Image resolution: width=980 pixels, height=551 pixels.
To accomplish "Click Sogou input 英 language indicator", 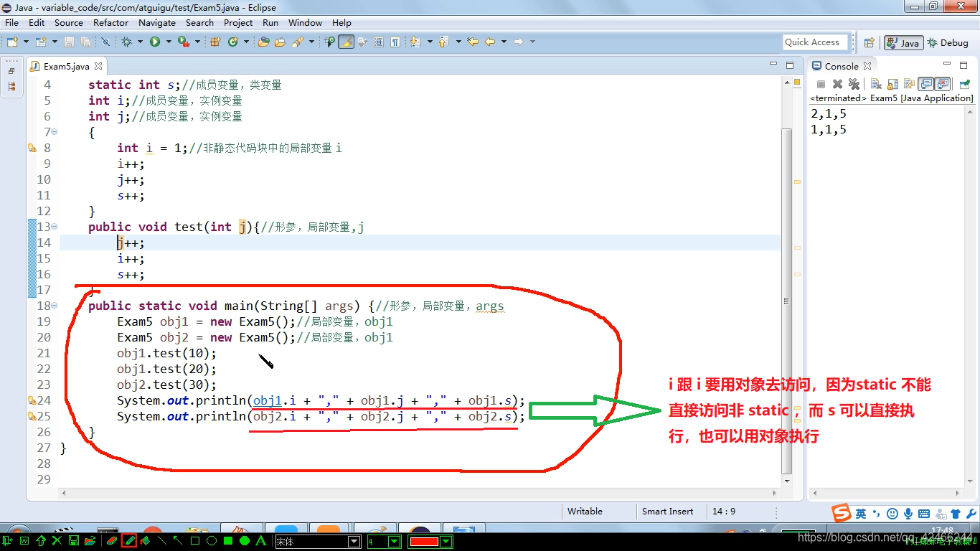I will click(x=860, y=514).
